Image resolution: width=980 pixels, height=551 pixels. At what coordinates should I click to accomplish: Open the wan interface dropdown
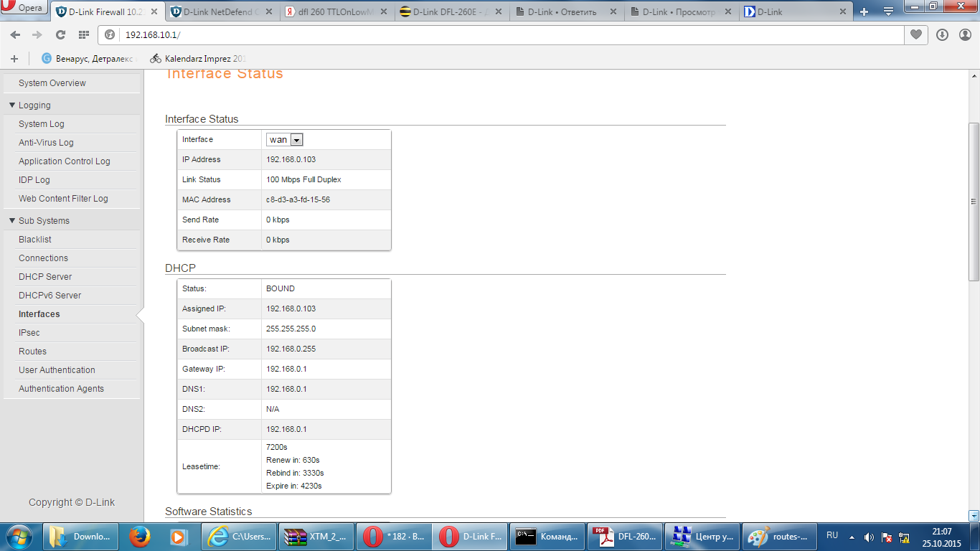coord(285,140)
